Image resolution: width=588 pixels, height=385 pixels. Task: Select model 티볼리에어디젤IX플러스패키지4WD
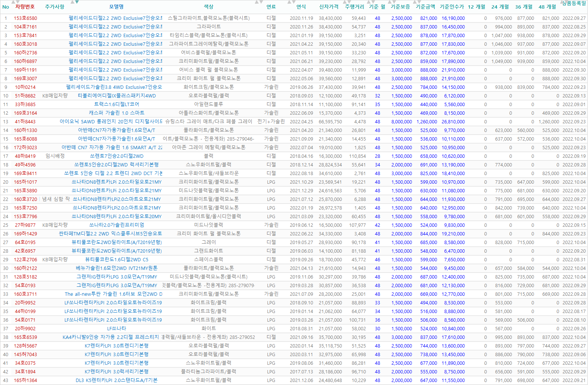[116, 96]
